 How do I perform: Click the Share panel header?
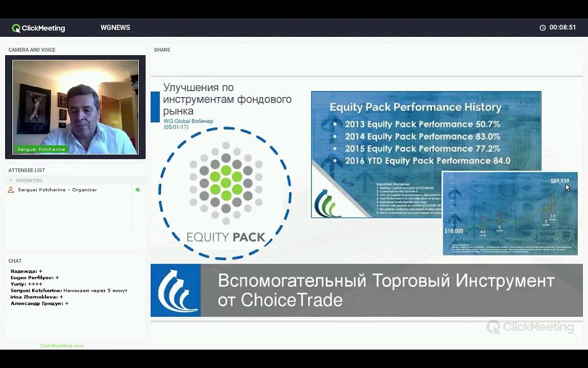162,50
